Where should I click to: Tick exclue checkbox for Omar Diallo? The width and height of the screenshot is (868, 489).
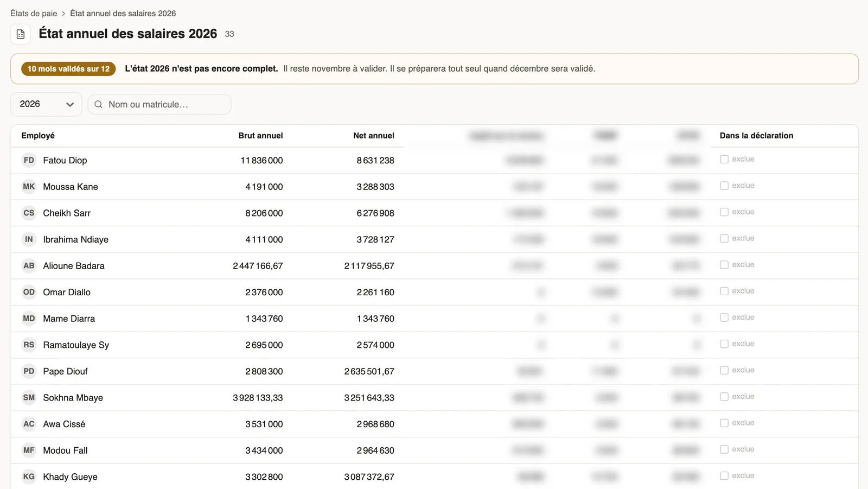point(724,291)
